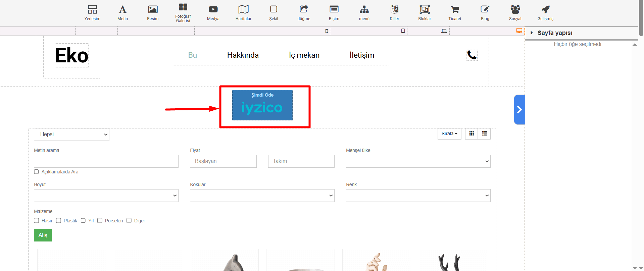Open the Haritalar maps tool
Viewport: 644px width, 271px height.
pyautogui.click(x=243, y=13)
